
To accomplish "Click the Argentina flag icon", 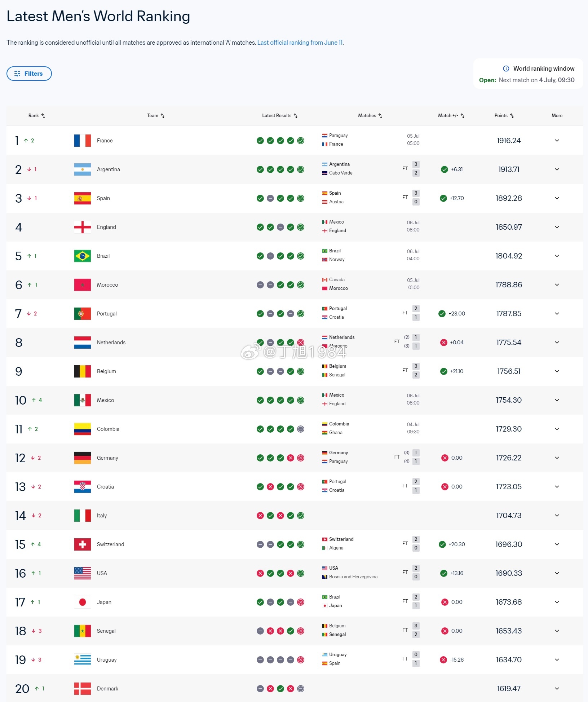I will pyautogui.click(x=83, y=169).
